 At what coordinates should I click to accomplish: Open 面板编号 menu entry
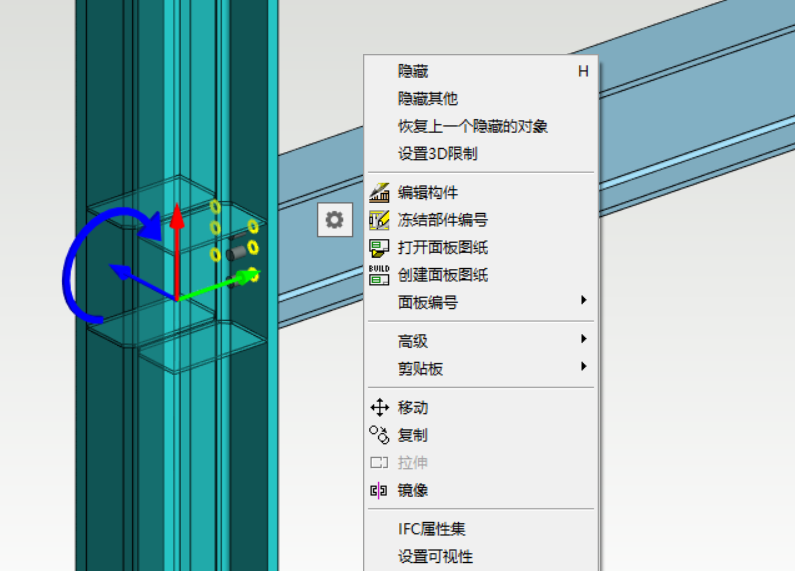pyautogui.click(x=481, y=302)
